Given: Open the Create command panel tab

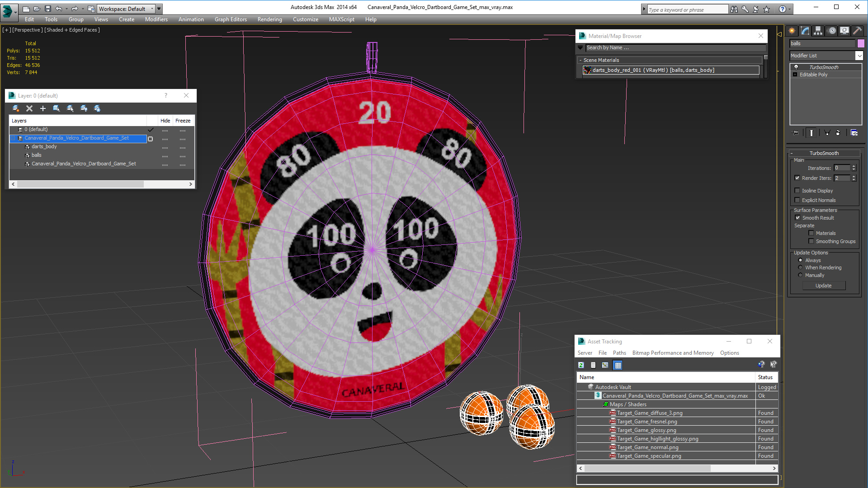Looking at the screenshot, I should click(x=792, y=31).
